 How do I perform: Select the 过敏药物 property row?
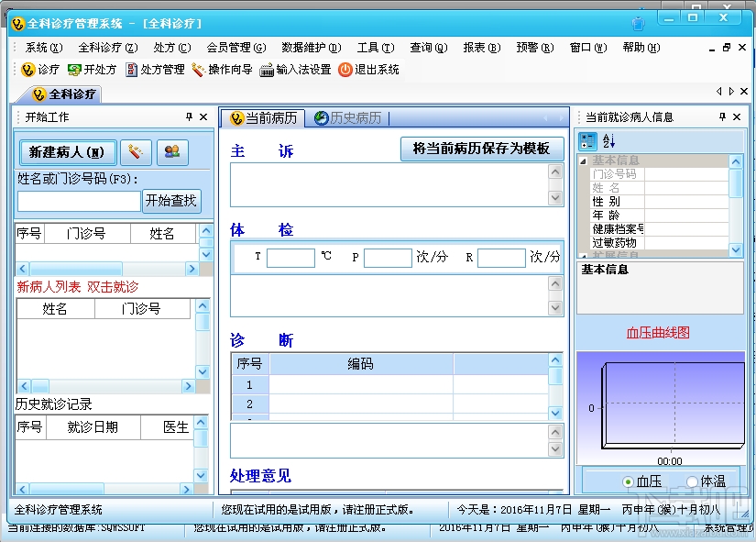(659, 242)
